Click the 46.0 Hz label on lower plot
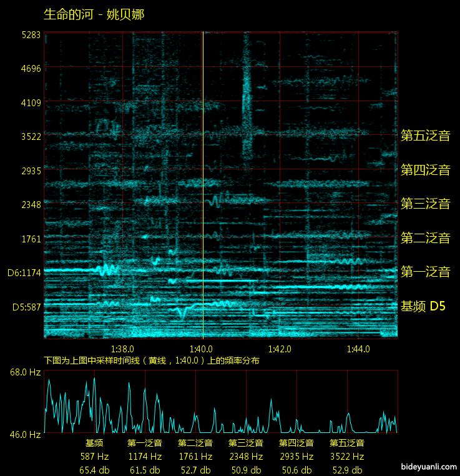This screenshot has width=460, height=476. click(x=25, y=434)
